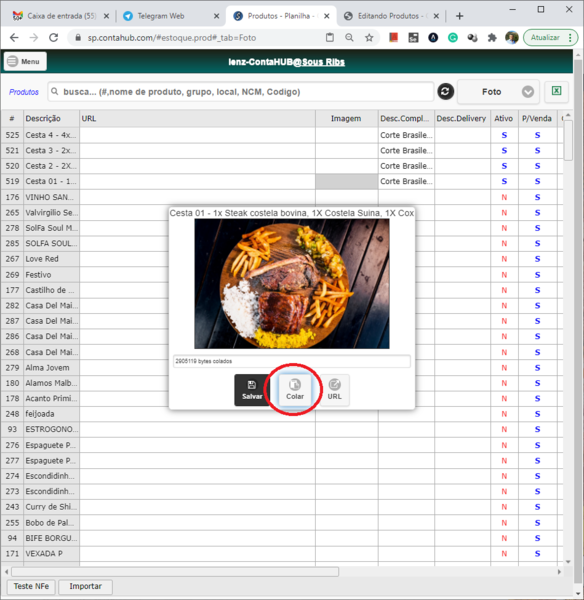Image resolution: width=584 pixels, height=600 pixels.
Task: Click the refresh circular arrows icon
Action: [x=445, y=91]
